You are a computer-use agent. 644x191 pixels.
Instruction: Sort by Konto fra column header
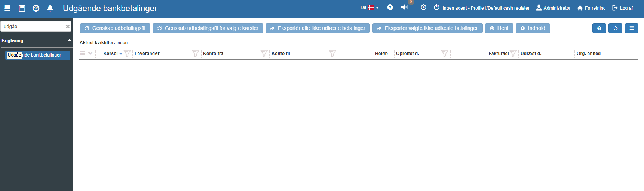tap(213, 54)
